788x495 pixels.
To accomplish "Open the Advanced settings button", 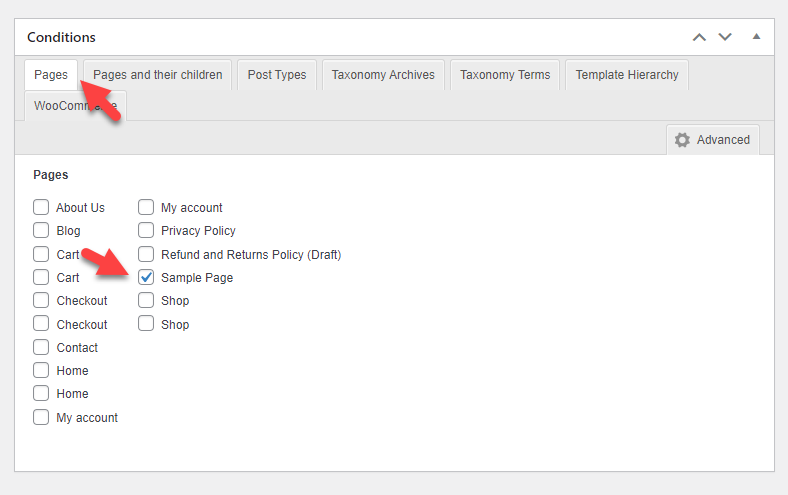I will [713, 140].
